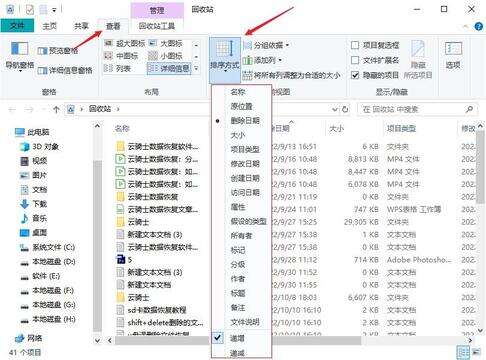Viewport: 486px width, 360px height.
Task: Sort by 修改日期 in the sort menu
Action: 241,164
